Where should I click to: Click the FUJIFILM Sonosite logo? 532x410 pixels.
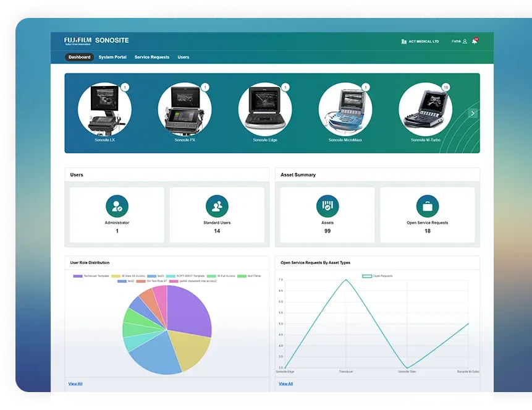(96, 41)
